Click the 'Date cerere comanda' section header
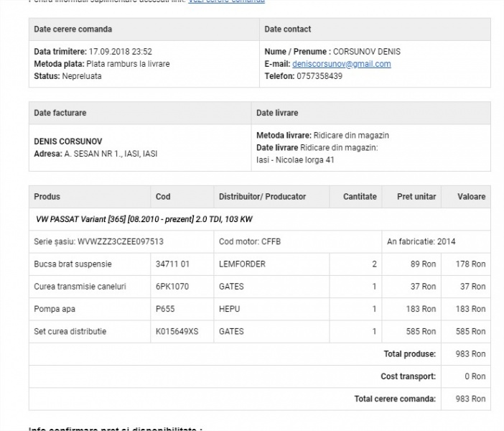The image size is (504, 431). click(x=73, y=29)
